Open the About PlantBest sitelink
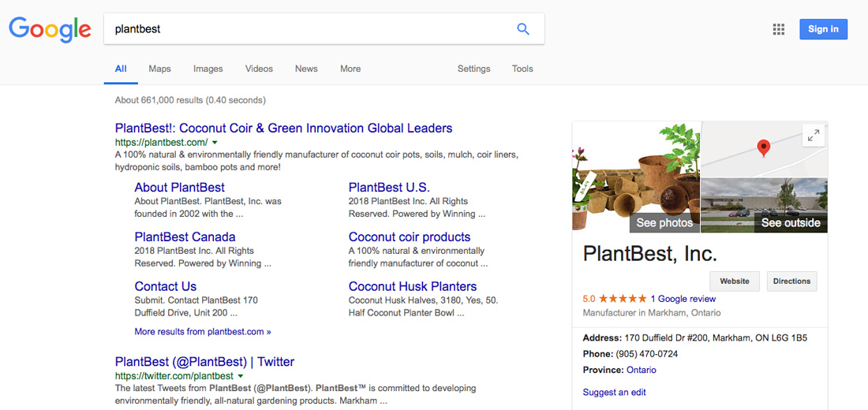Viewport: 868px width, 410px height. click(x=179, y=188)
